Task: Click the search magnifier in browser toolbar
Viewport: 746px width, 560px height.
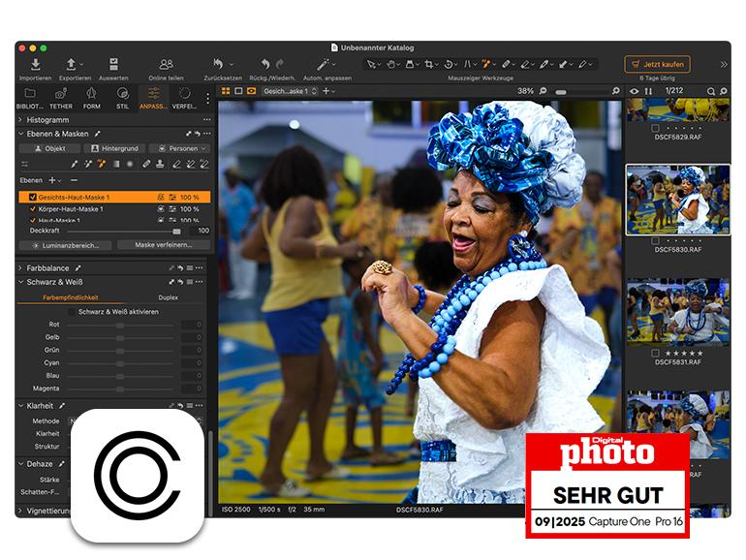Action: (x=711, y=91)
